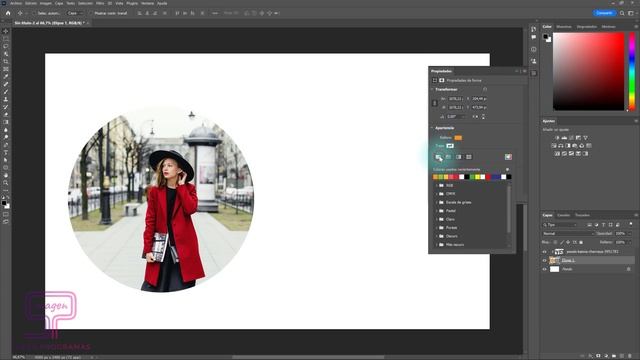640x360 pixels.
Task: Click the Trazo stroke swatch
Action: click(450, 146)
